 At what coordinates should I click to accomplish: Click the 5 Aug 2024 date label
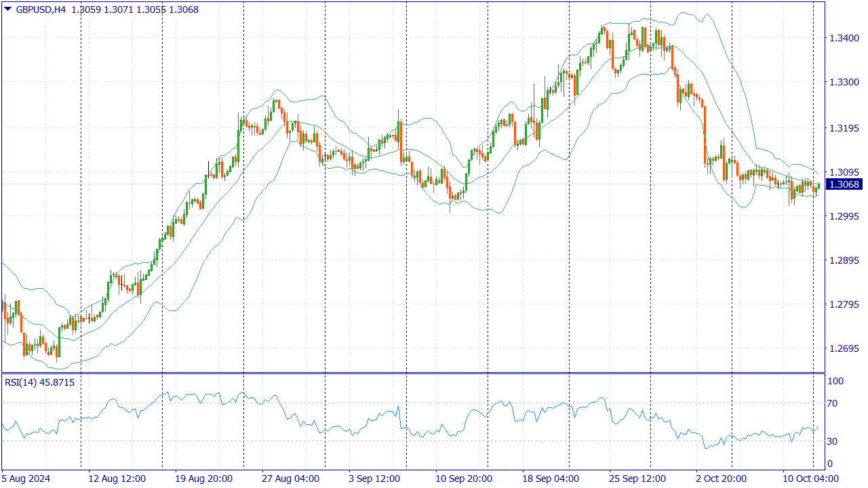click(x=26, y=479)
